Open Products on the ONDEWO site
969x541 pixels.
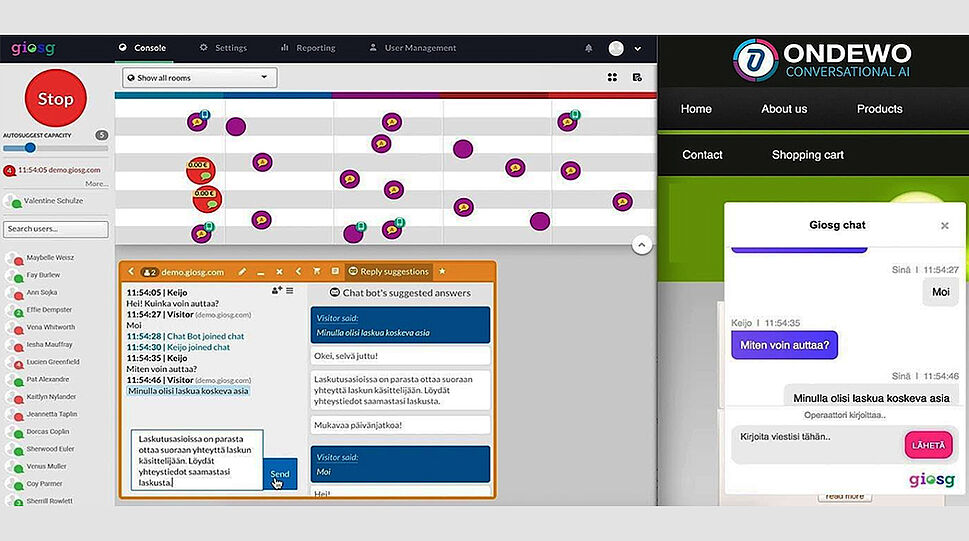[879, 109]
